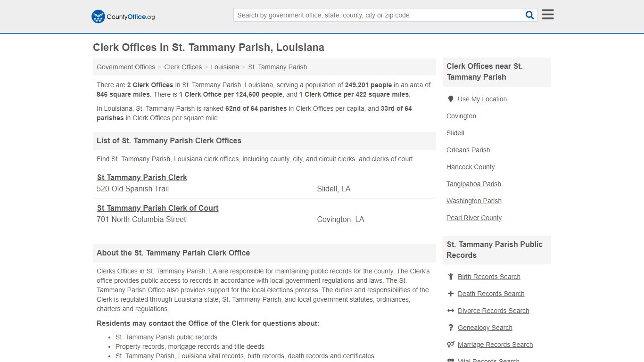This screenshot has height=362, width=644.
Task: Click the '62nd of 64 parishes' ranking text
Action: click(x=256, y=108)
